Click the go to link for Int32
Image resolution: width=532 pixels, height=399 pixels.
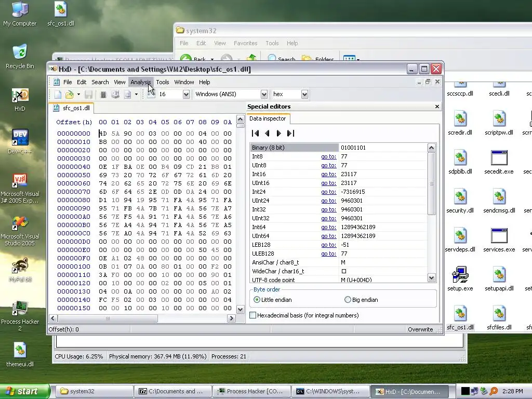point(328,209)
